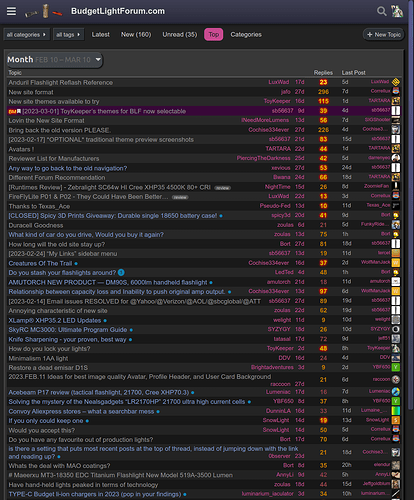Open the last poster avatar in the Minimalism 1AA light row

pos(396,358)
